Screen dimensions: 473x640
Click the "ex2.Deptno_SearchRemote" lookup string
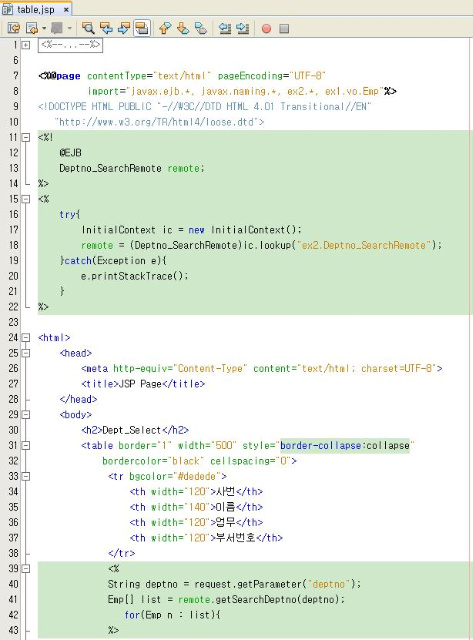click(364, 245)
